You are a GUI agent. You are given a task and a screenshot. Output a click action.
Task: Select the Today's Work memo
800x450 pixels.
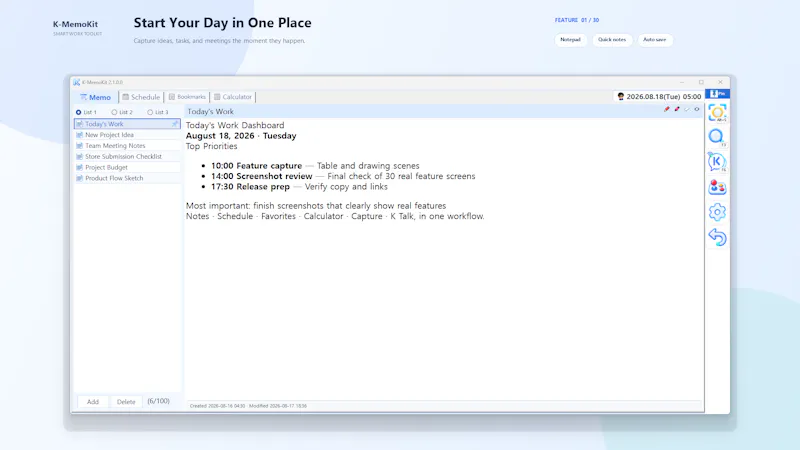pyautogui.click(x=127, y=124)
